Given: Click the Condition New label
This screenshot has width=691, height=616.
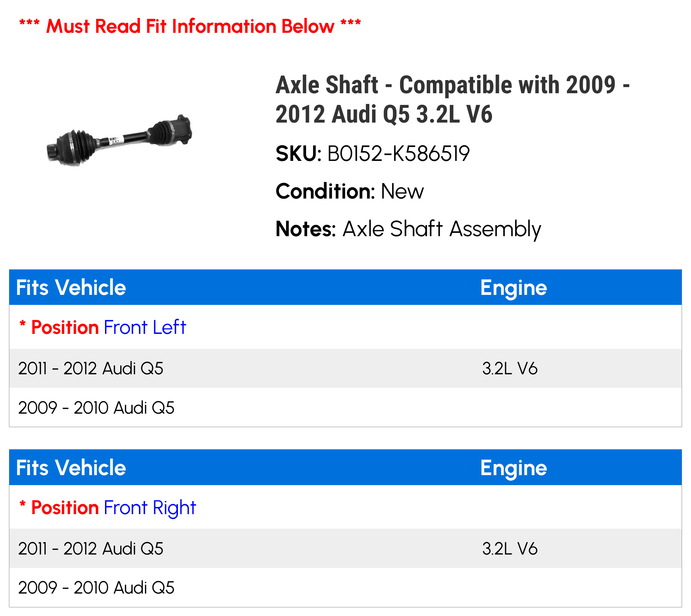Looking at the screenshot, I should [x=349, y=191].
